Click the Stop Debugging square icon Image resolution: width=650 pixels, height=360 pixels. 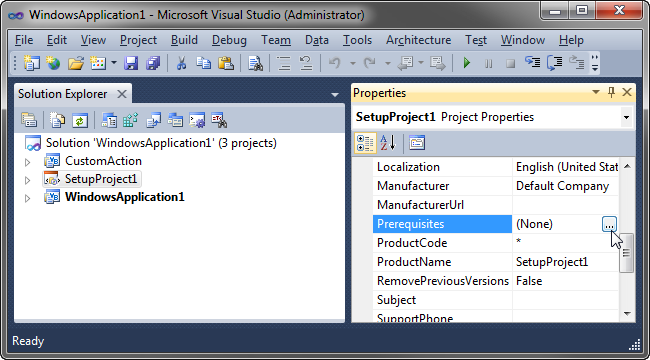(x=510, y=64)
